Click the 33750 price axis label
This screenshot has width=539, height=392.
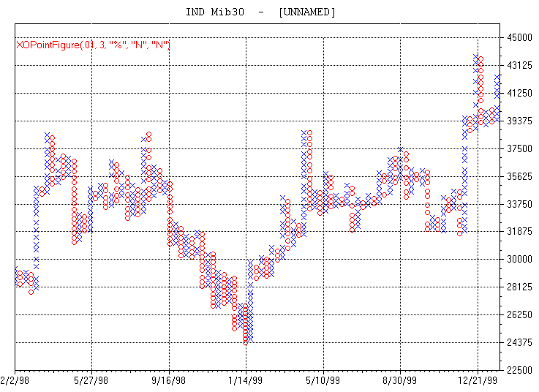(519, 204)
